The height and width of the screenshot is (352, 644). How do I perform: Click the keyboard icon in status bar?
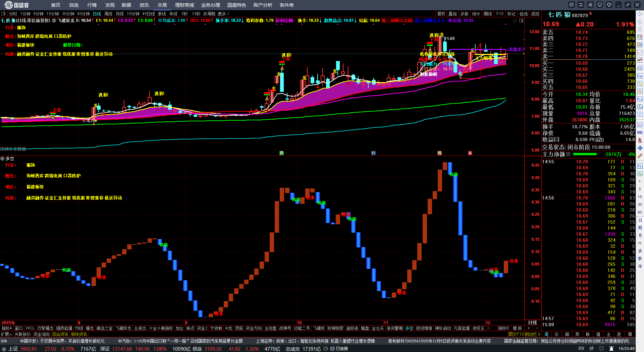tap(581, 349)
